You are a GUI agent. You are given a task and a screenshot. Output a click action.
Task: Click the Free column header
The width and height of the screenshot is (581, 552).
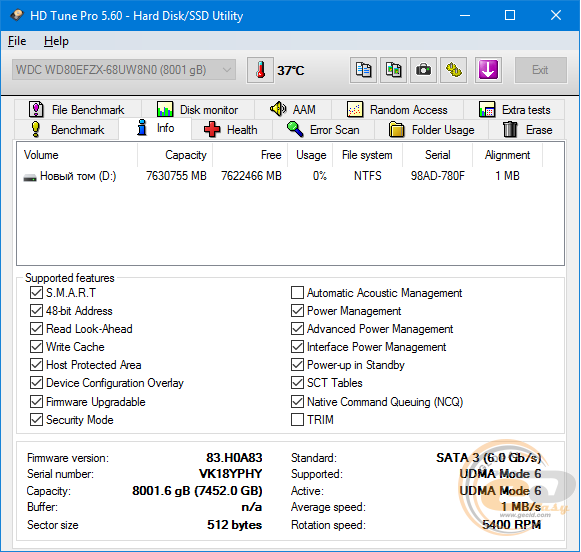tap(250, 155)
